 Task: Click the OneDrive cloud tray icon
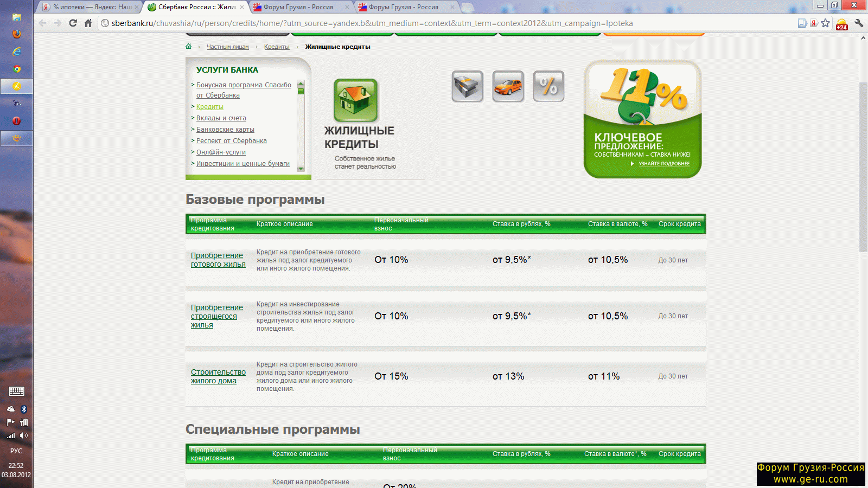point(11,409)
